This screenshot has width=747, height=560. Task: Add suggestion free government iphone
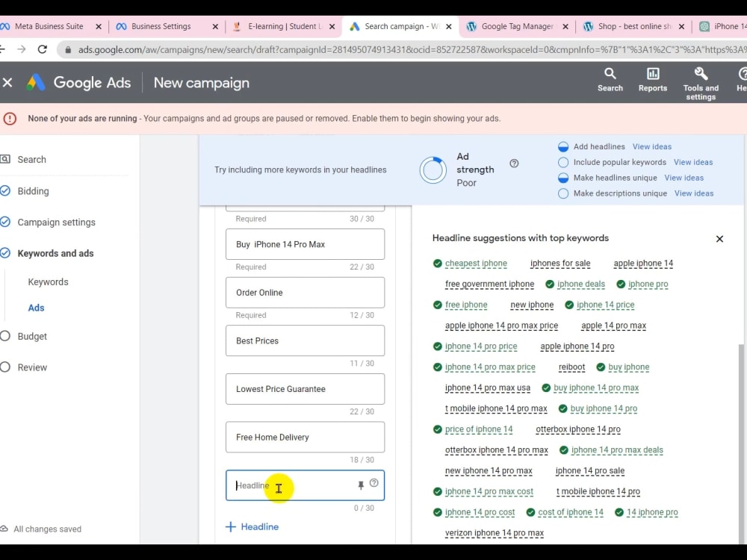(489, 284)
